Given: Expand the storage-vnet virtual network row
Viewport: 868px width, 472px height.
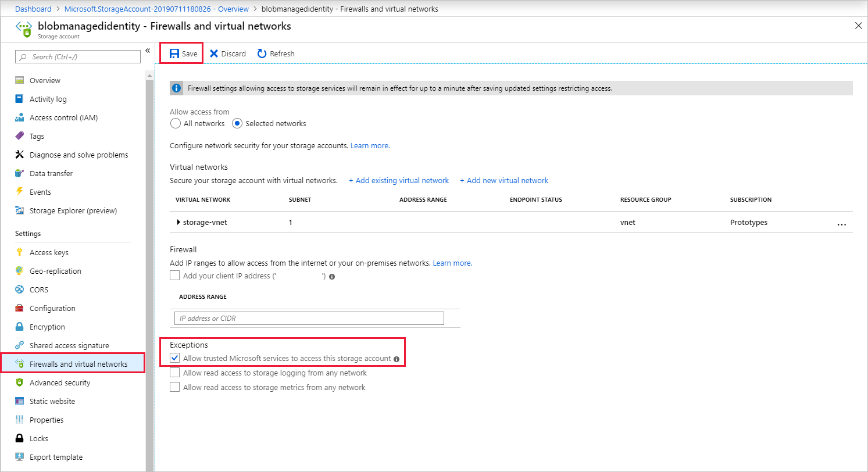Looking at the screenshot, I should [178, 221].
